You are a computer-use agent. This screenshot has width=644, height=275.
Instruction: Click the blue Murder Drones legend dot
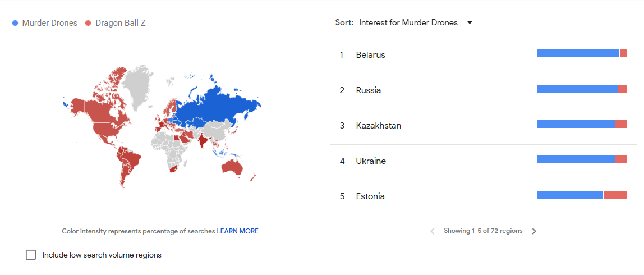pyautogui.click(x=15, y=23)
